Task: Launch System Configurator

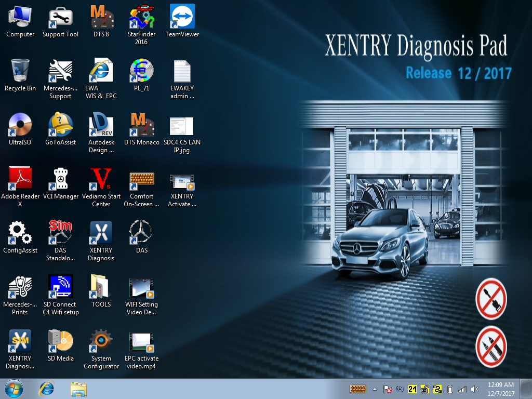Action: coord(101,349)
